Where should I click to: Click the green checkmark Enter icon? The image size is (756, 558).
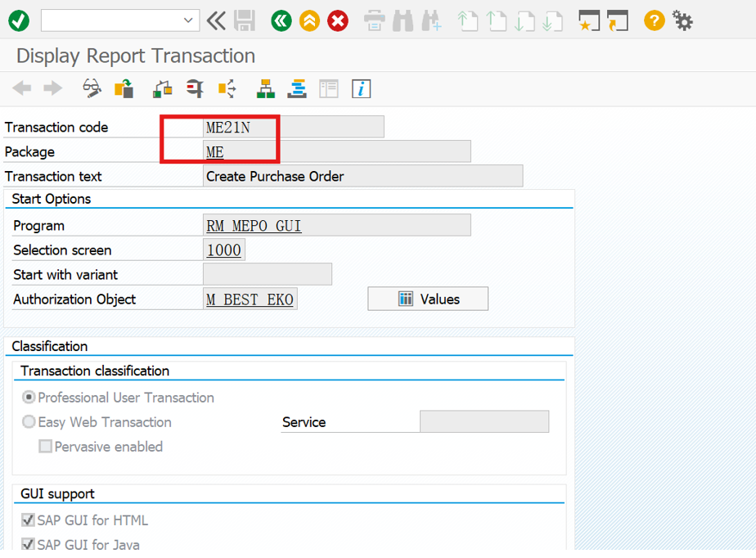[x=19, y=20]
